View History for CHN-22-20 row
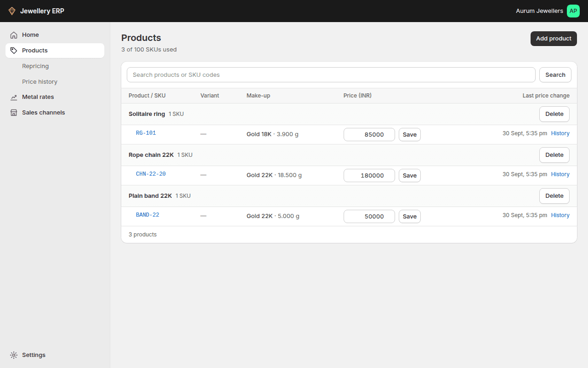 tap(560, 174)
